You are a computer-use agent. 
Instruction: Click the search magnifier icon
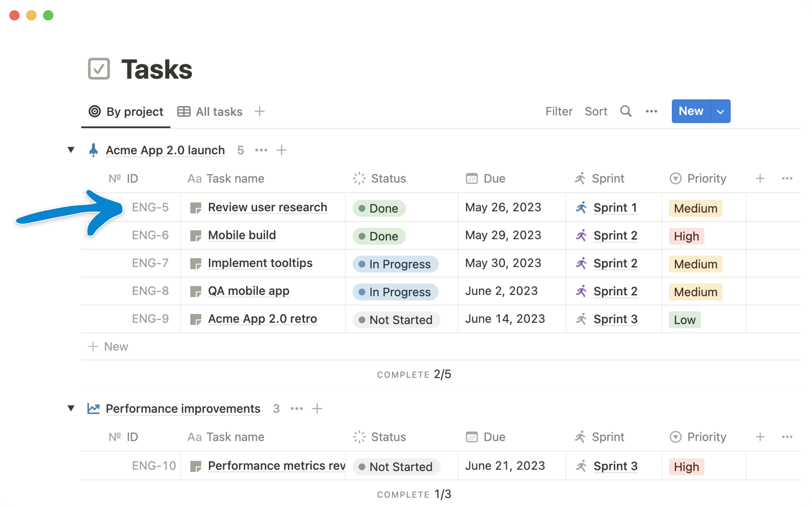[625, 111]
